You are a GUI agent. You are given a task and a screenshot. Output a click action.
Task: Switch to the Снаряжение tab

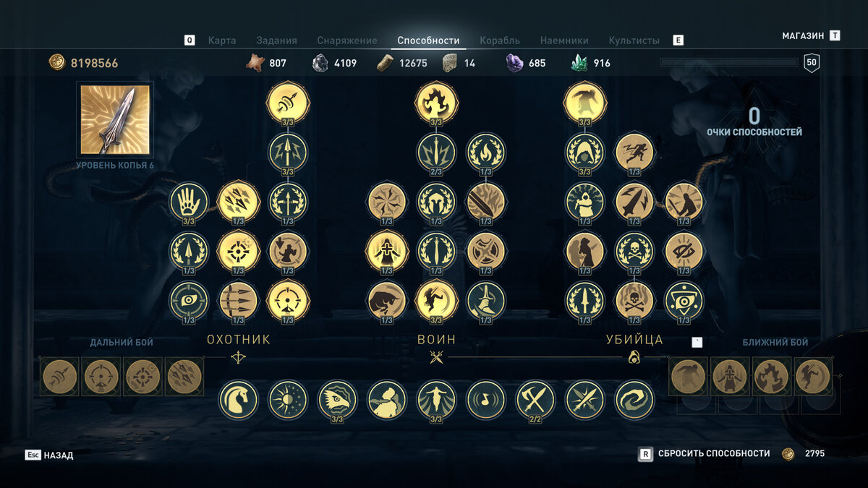(347, 40)
